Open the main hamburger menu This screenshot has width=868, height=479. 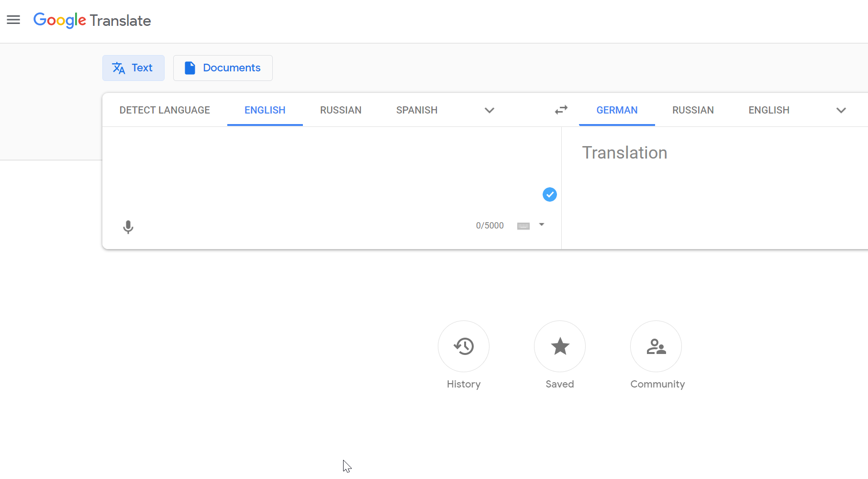point(13,20)
